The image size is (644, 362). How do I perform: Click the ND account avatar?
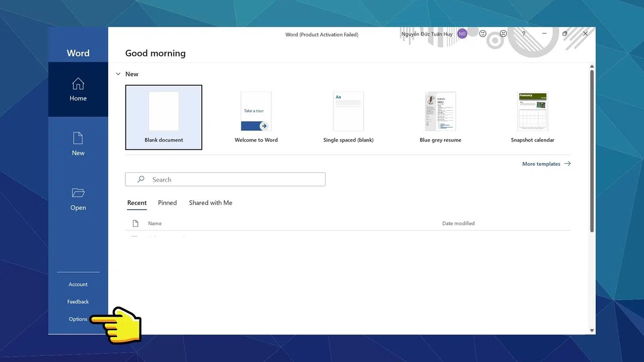(x=462, y=34)
